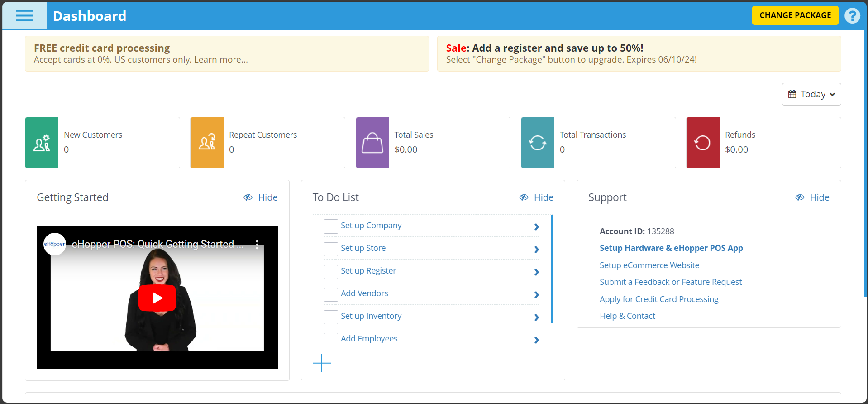Viewport: 868px width, 404px height.
Task: Expand the Set up Inventory chevron arrow
Action: 537,317
